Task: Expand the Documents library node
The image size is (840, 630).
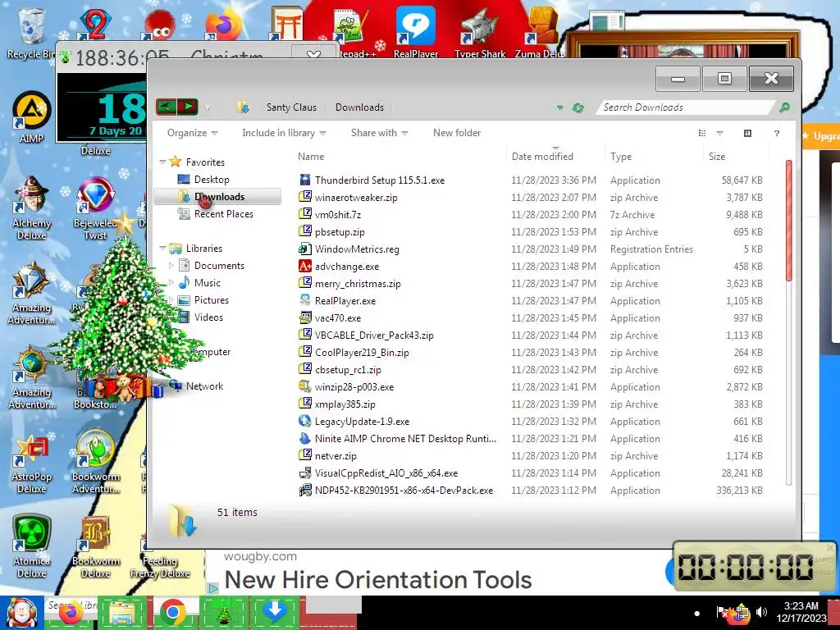Action: (171, 265)
